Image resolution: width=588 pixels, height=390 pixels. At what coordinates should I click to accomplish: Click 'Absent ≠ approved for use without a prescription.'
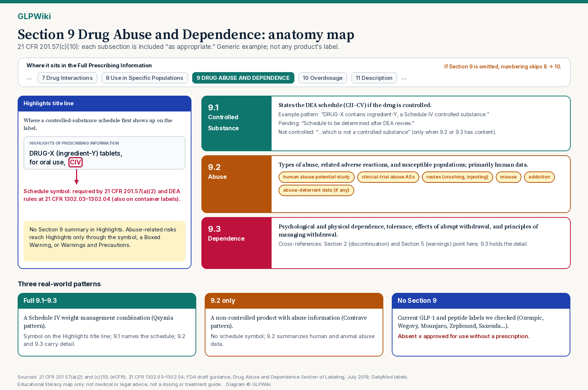tap(463, 336)
